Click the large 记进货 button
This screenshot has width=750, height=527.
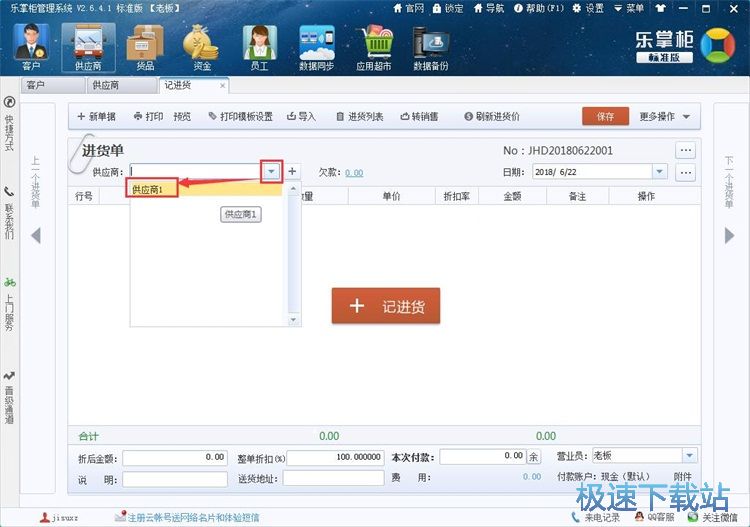[386, 306]
